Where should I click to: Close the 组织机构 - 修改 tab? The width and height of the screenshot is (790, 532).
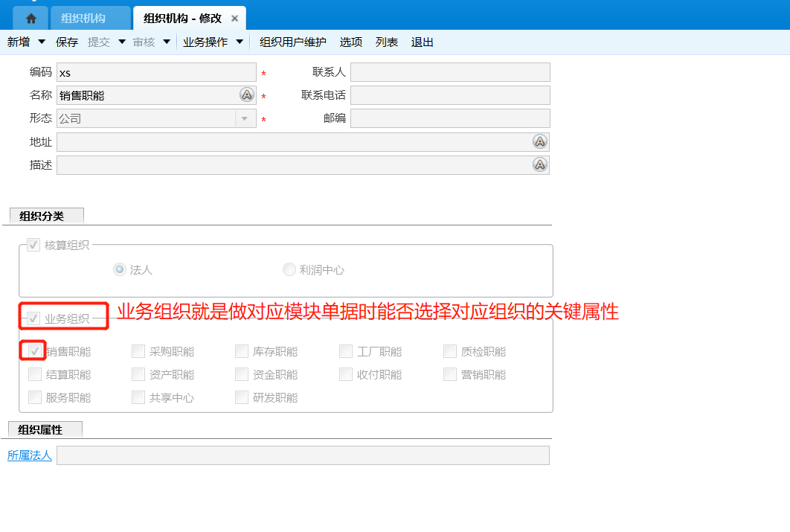[x=235, y=19]
